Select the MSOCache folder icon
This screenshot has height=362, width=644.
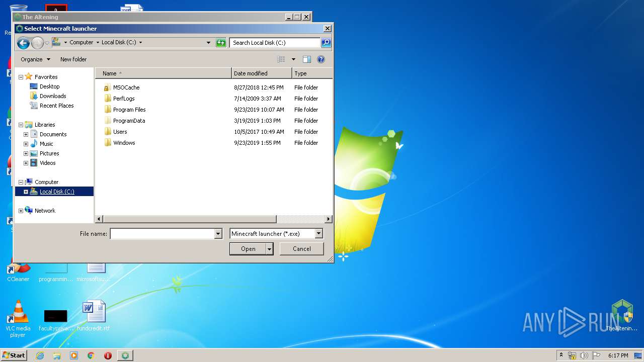tap(107, 87)
